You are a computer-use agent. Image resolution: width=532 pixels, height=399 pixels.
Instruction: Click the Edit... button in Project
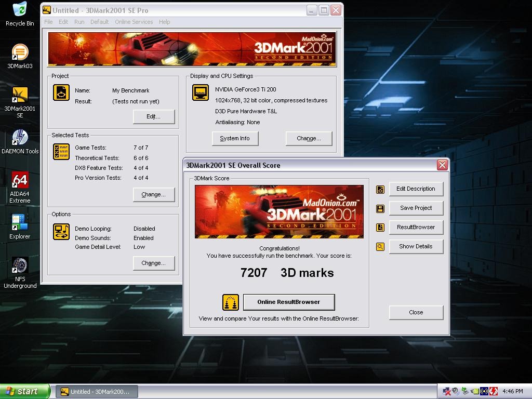tap(154, 117)
